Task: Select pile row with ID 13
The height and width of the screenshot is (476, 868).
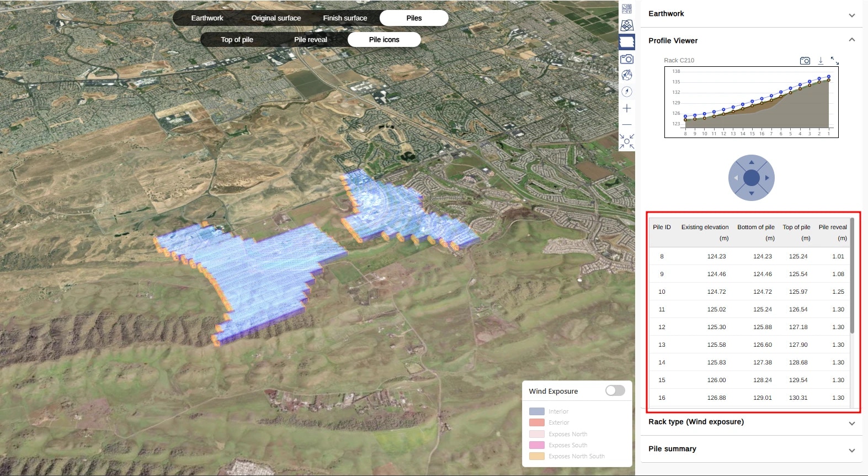Action: [749, 345]
